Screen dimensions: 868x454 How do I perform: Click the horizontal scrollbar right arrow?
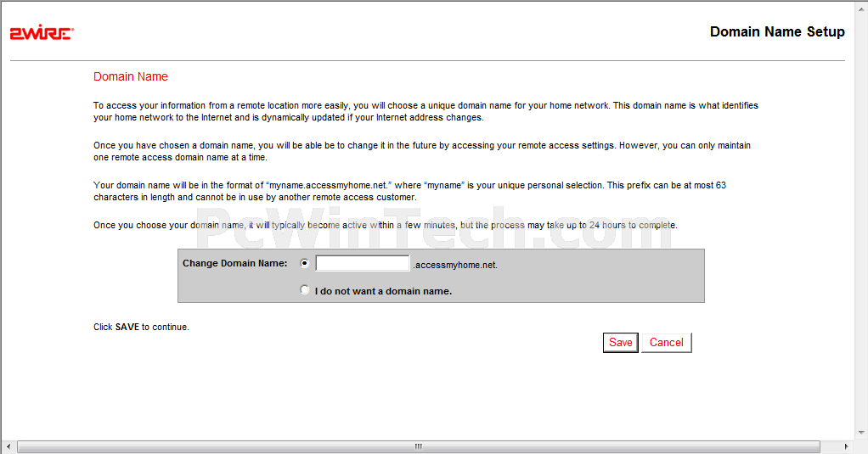(846, 446)
